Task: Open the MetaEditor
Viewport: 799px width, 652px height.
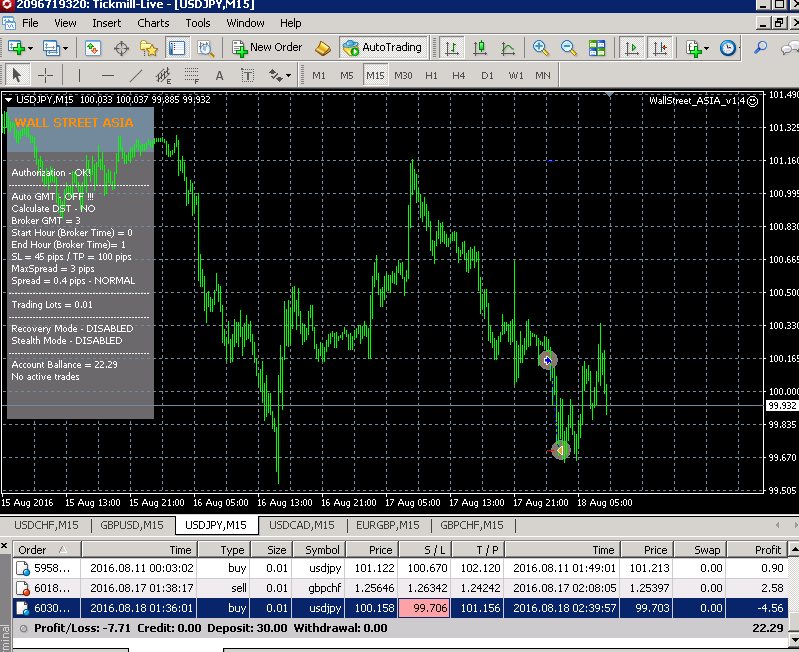Action: (x=323, y=48)
